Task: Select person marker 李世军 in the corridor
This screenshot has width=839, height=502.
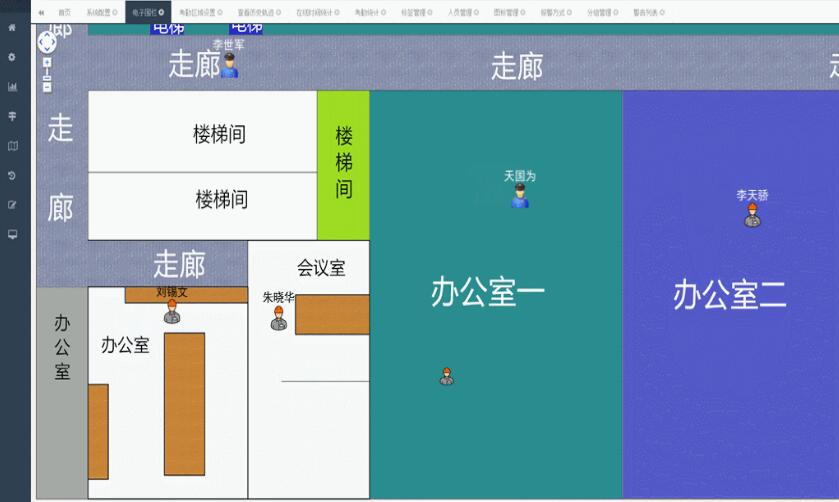Action: click(230, 67)
